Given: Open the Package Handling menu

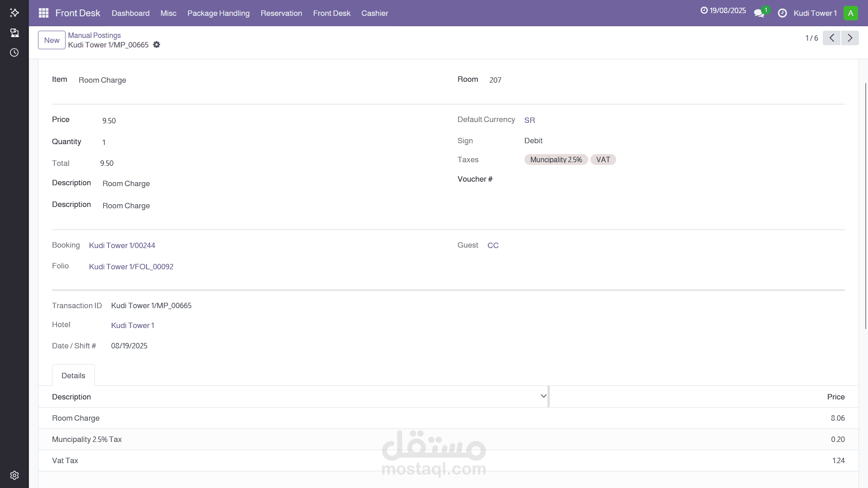Looking at the screenshot, I should click(218, 13).
